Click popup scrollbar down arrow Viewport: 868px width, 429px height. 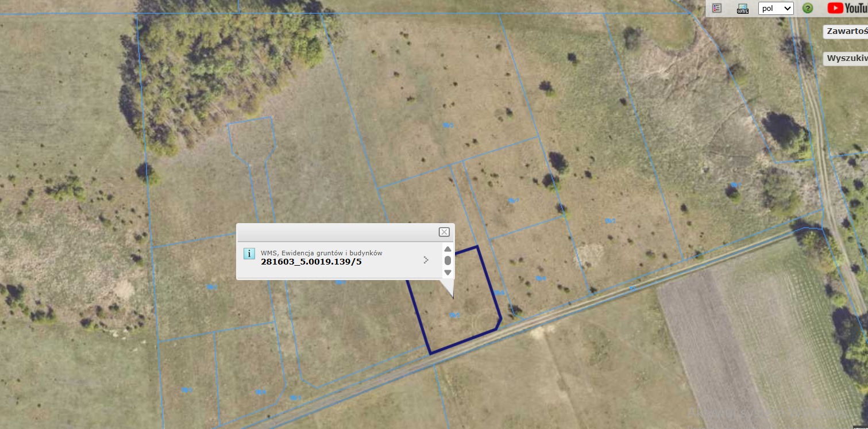(x=447, y=273)
